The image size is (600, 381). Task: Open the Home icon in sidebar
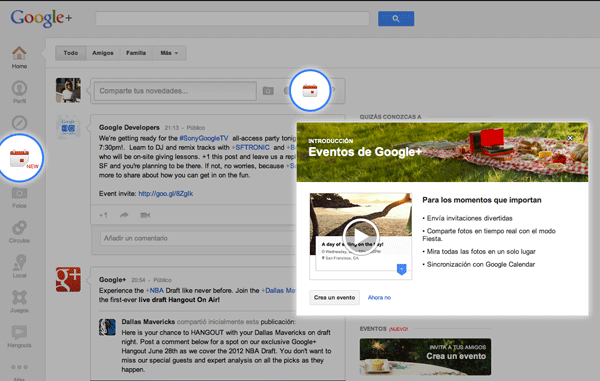19,54
